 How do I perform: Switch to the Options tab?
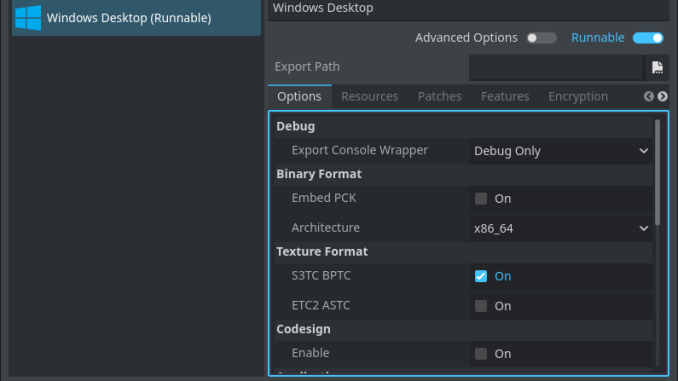(x=299, y=96)
